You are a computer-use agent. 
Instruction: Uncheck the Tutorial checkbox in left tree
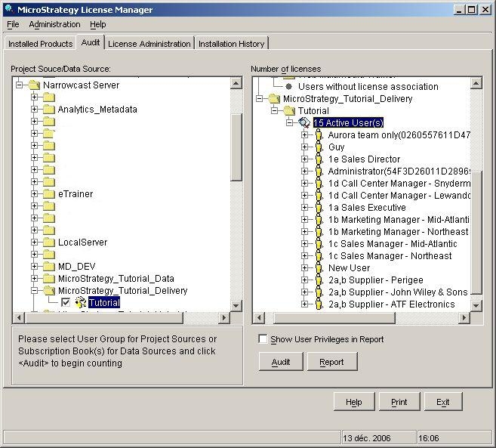tap(66, 303)
